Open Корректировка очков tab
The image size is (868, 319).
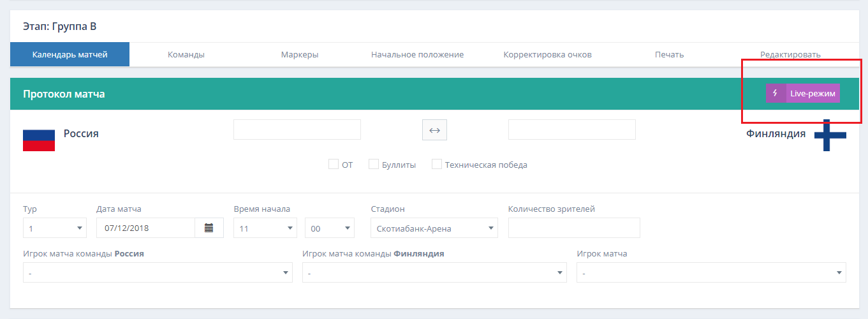click(x=548, y=54)
